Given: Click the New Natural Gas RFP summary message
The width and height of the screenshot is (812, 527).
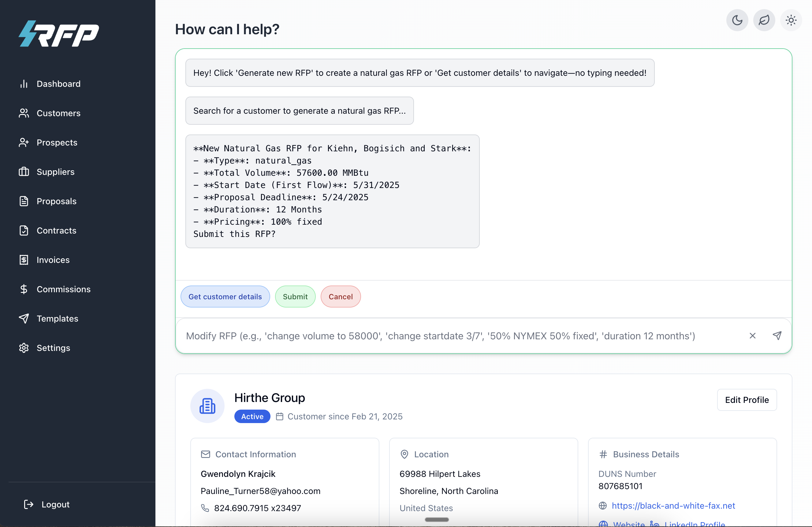Looking at the screenshot, I should click(332, 191).
